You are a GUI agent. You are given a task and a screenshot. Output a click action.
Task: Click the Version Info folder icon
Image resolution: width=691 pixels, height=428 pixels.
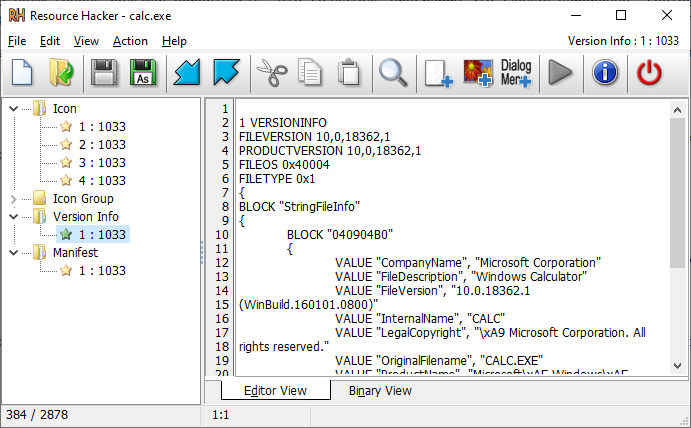coord(40,216)
